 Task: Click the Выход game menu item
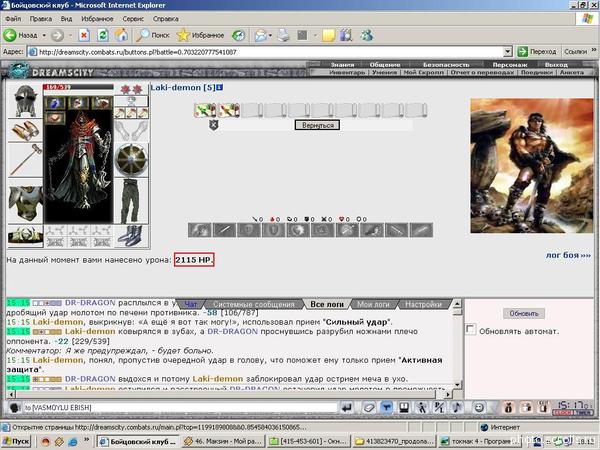(x=556, y=65)
